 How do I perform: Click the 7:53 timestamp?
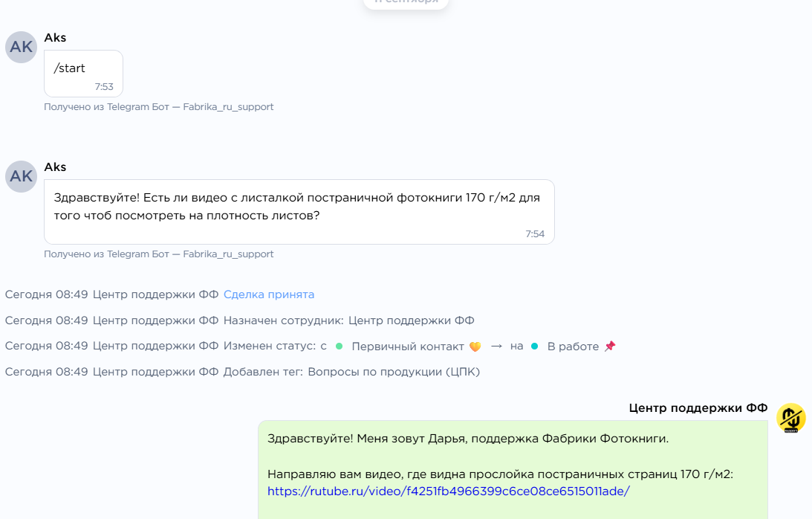(103, 86)
